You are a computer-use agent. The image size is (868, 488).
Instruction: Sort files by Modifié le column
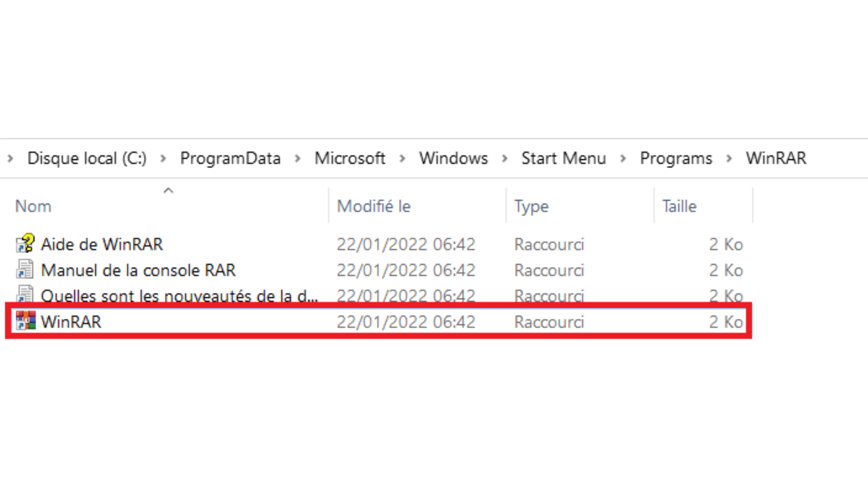374,206
